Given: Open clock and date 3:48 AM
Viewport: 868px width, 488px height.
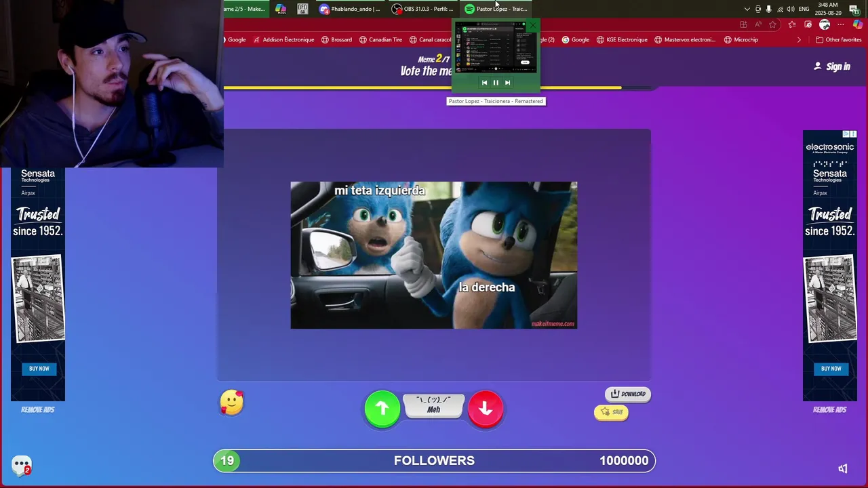Looking at the screenshot, I should coord(828,9).
